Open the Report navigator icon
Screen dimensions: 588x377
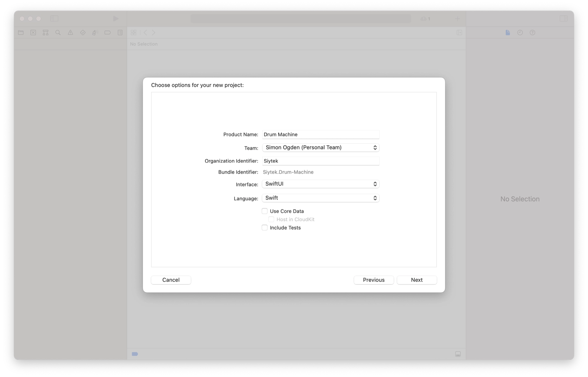(120, 33)
